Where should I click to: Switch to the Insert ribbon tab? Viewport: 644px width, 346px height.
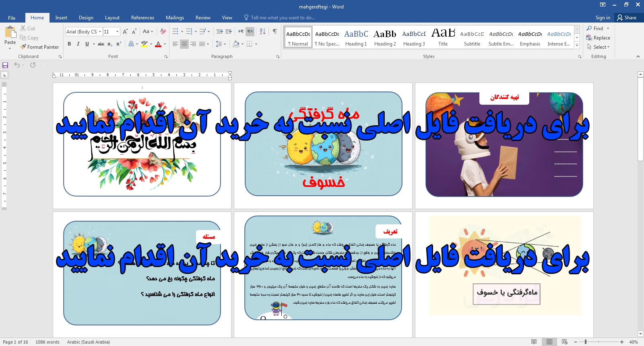pos(61,18)
